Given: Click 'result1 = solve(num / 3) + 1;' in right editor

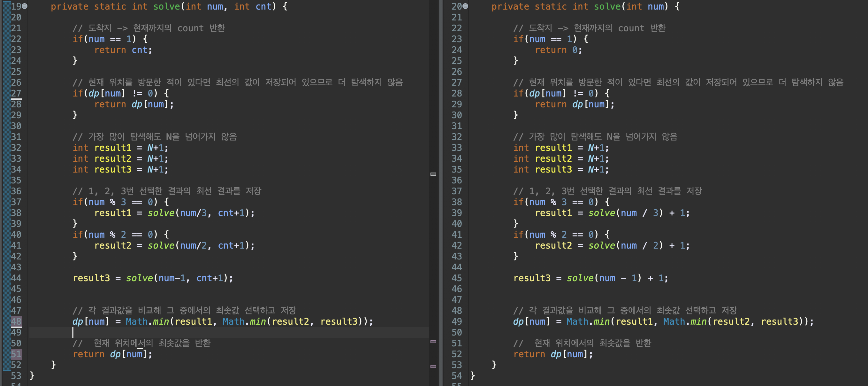Looking at the screenshot, I should coord(612,213).
